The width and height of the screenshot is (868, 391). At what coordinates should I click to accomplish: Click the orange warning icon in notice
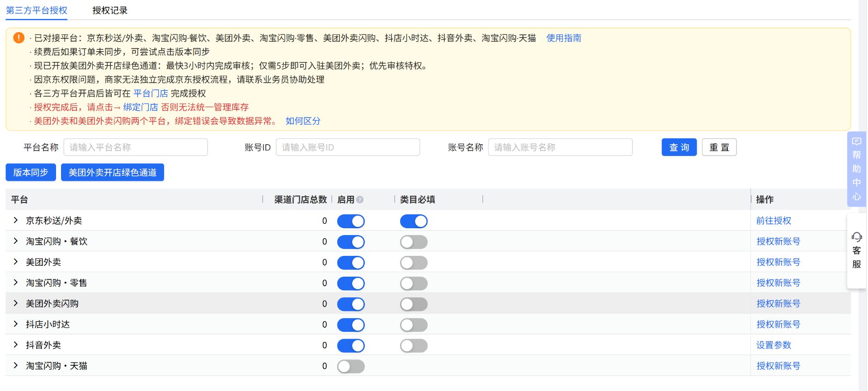coord(19,38)
